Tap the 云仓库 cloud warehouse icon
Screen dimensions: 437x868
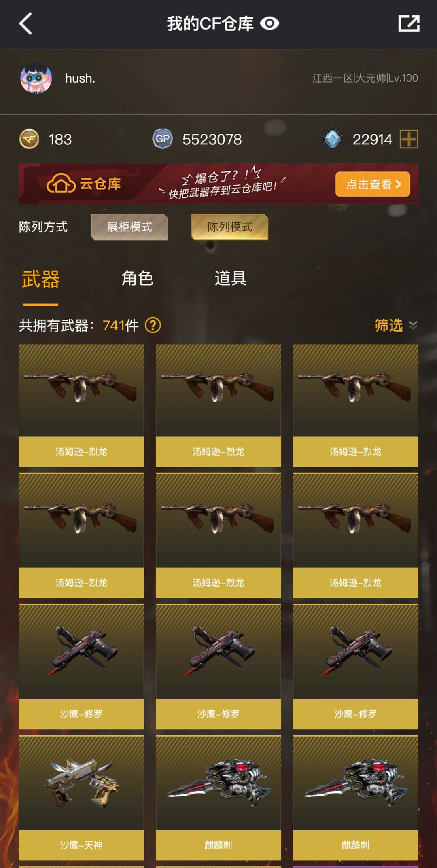(61, 184)
